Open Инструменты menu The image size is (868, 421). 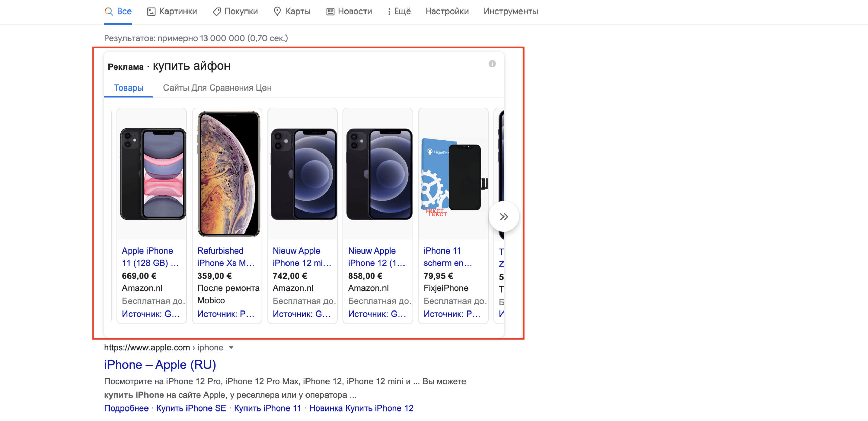click(511, 12)
